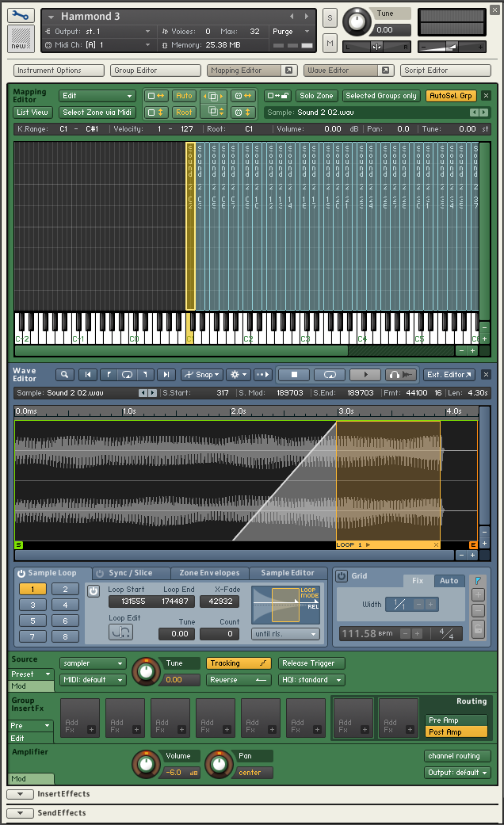
Task: Open the Output: default dropdown
Action: 457,773
